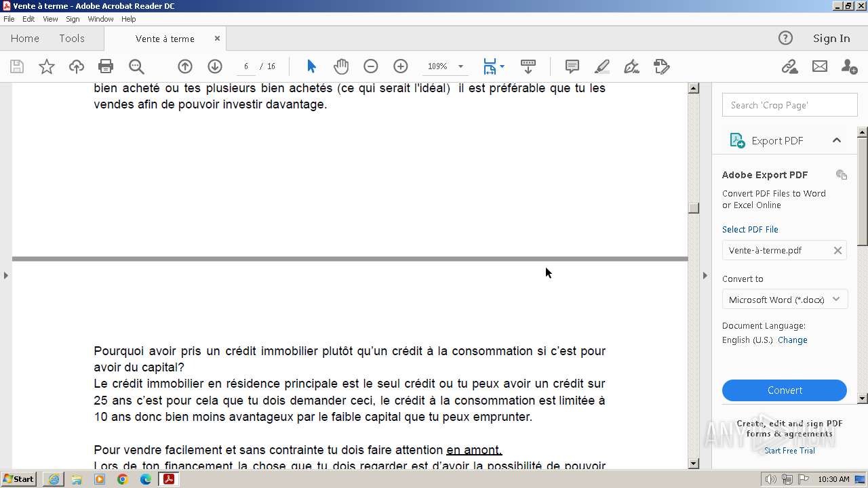Open the View menu
Image resolution: width=868 pixels, height=488 pixels.
[x=50, y=19]
